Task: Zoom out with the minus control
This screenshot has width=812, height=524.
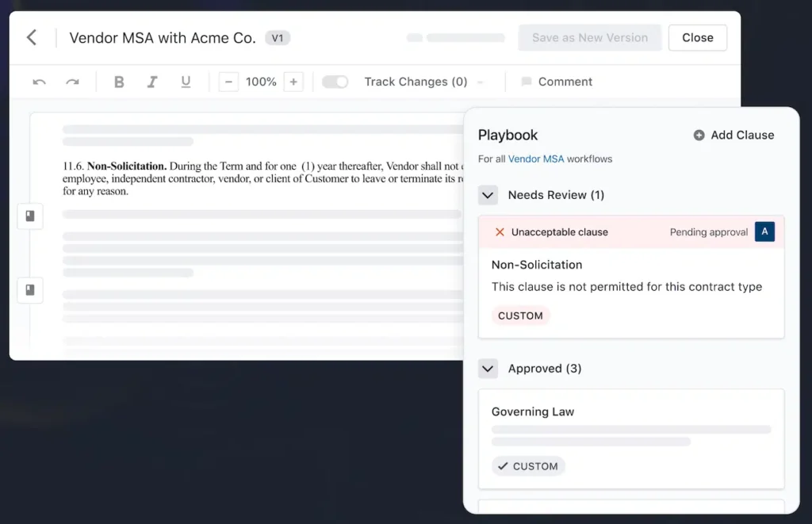Action: [x=228, y=81]
